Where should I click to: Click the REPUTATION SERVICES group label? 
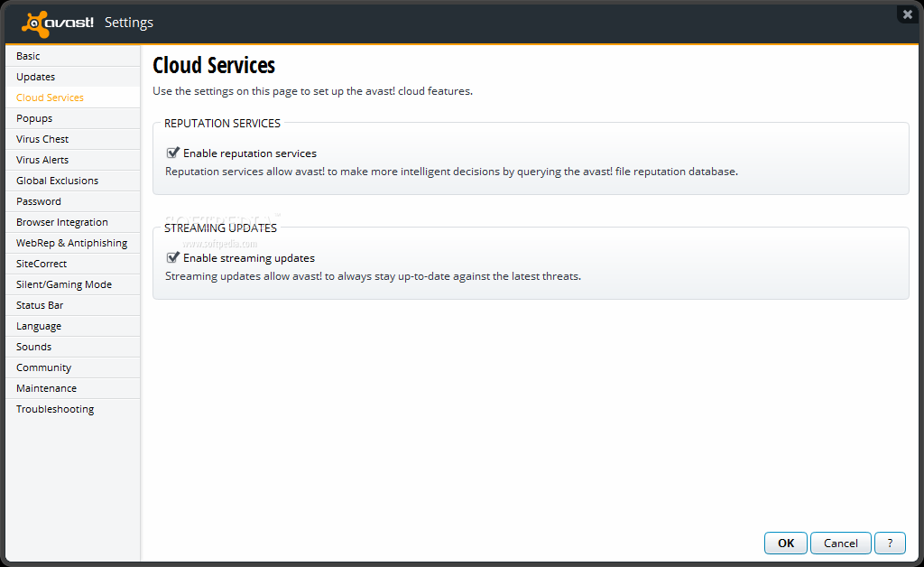[x=222, y=123]
